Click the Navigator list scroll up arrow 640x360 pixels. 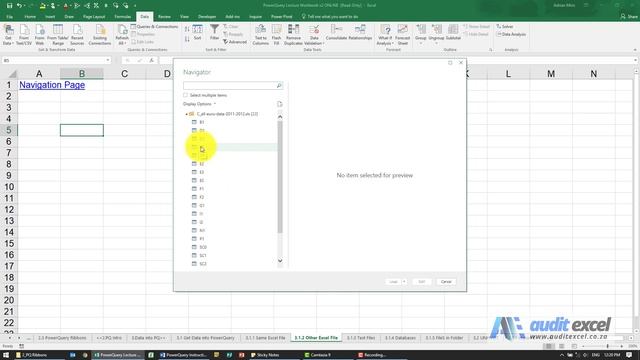point(280,117)
